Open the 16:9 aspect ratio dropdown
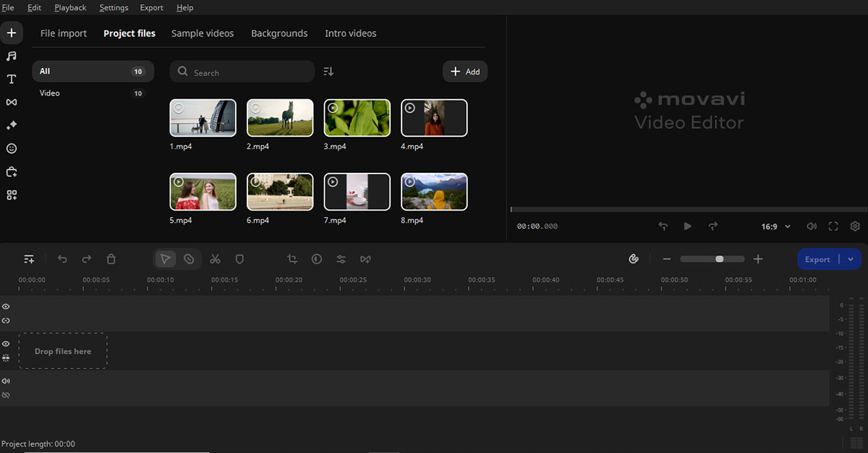This screenshot has width=868, height=453. 774,226
